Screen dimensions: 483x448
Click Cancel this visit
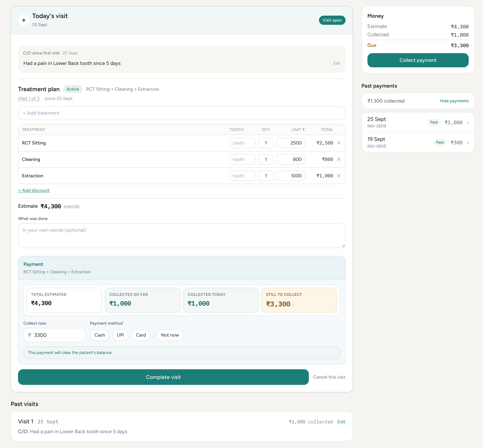coord(329,377)
